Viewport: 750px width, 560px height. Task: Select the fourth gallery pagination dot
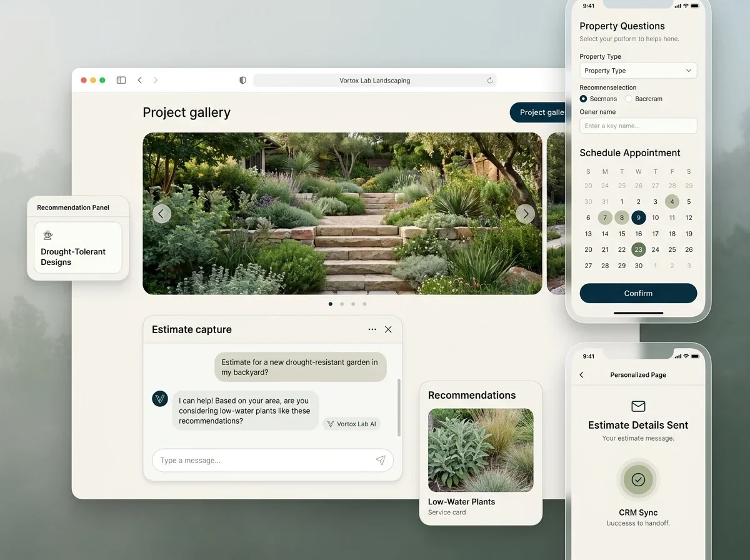[364, 304]
